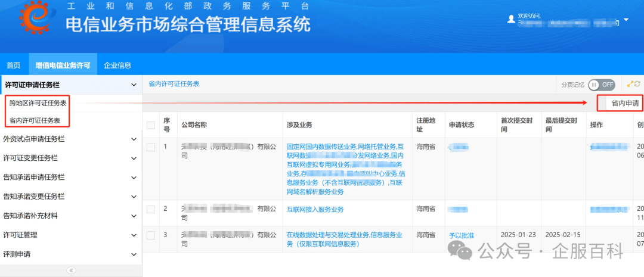Tick the checkbox for row 1
Viewport: 644px width, 277px height.
pos(151,147)
